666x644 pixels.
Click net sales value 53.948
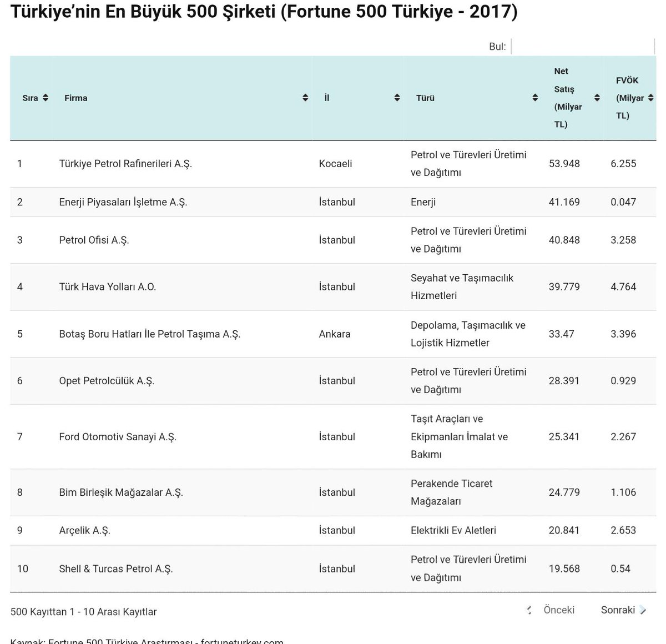(x=564, y=164)
